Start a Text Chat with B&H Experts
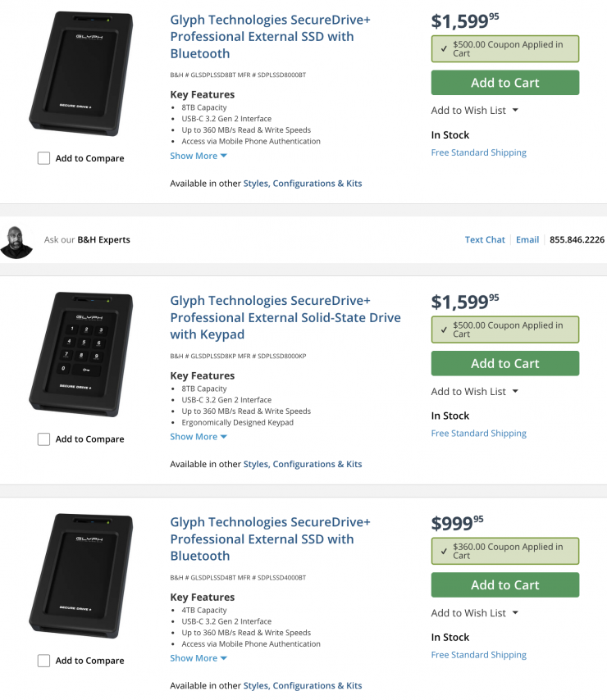Viewport: 607px width, 700px height. pyautogui.click(x=485, y=240)
